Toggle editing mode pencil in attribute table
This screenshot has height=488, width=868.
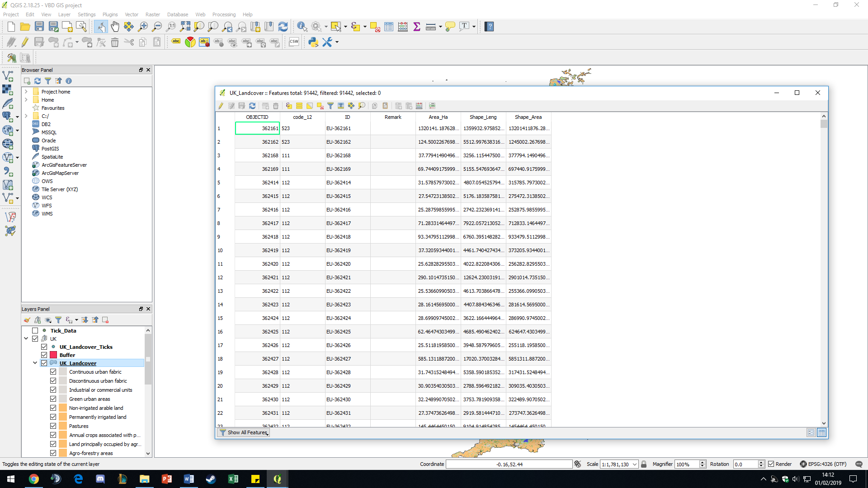tap(221, 106)
